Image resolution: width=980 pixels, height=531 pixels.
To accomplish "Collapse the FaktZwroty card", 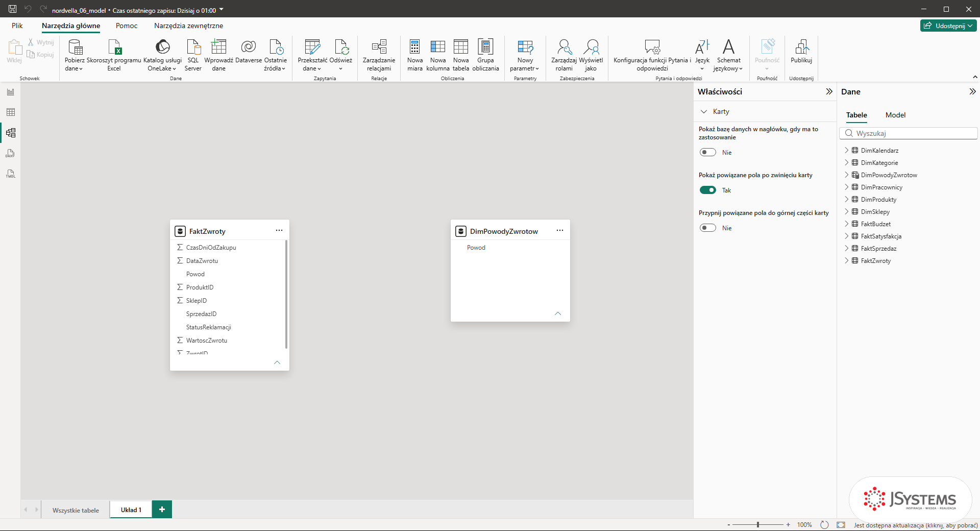I will point(277,363).
